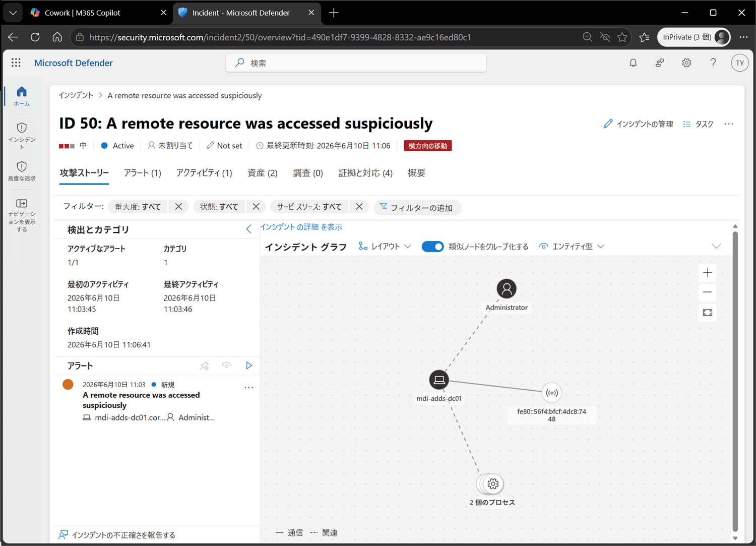The width and height of the screenshot is (756, 546).
Task: Open the サービス ソース: すべて filter chip
Action: tap(309, 207)
